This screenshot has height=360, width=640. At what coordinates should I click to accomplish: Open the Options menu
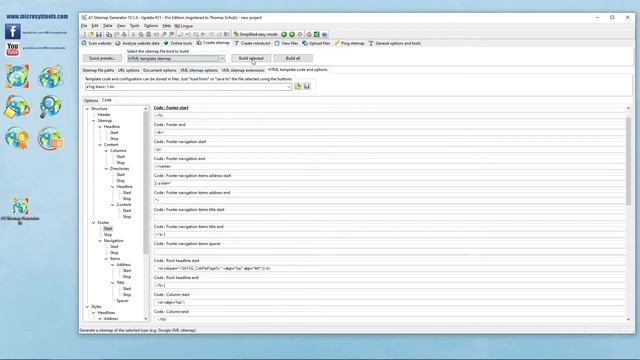tap(151, 26)
